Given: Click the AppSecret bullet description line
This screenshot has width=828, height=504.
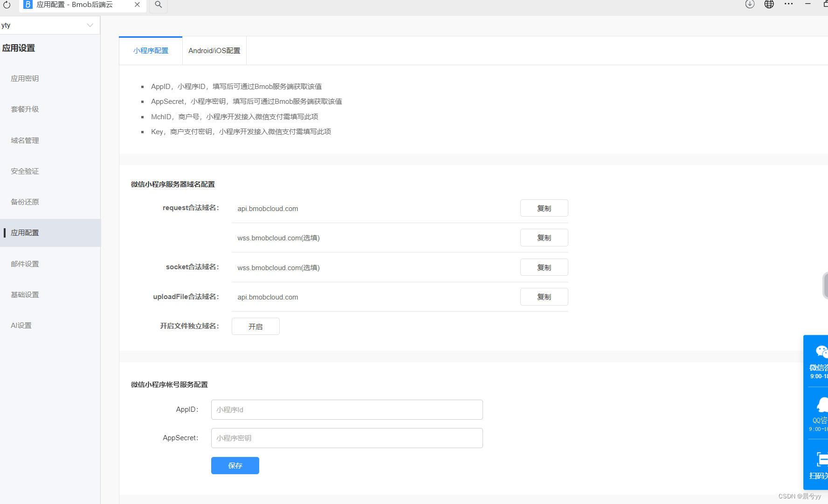Looking at the screenshot, I should click(x=246, y=102).
